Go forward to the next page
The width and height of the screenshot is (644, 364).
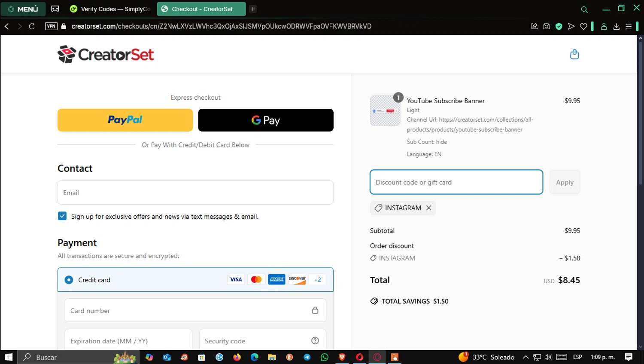pos(19,26)
